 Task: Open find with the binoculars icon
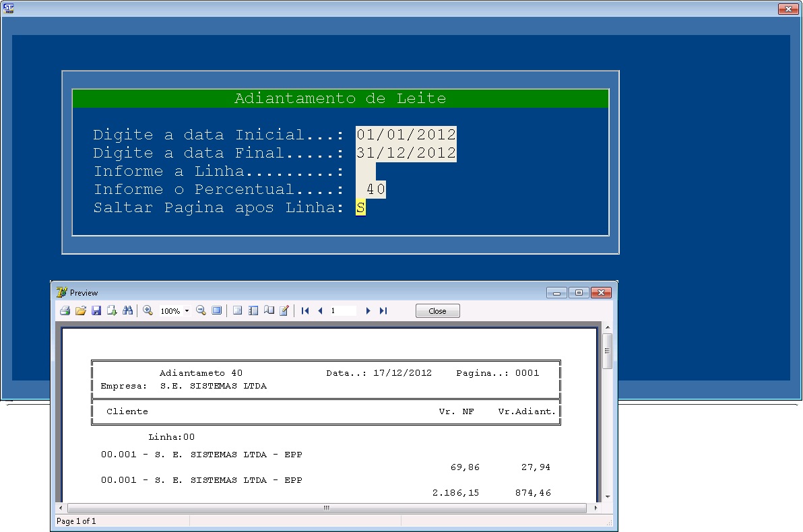(127, 310)
